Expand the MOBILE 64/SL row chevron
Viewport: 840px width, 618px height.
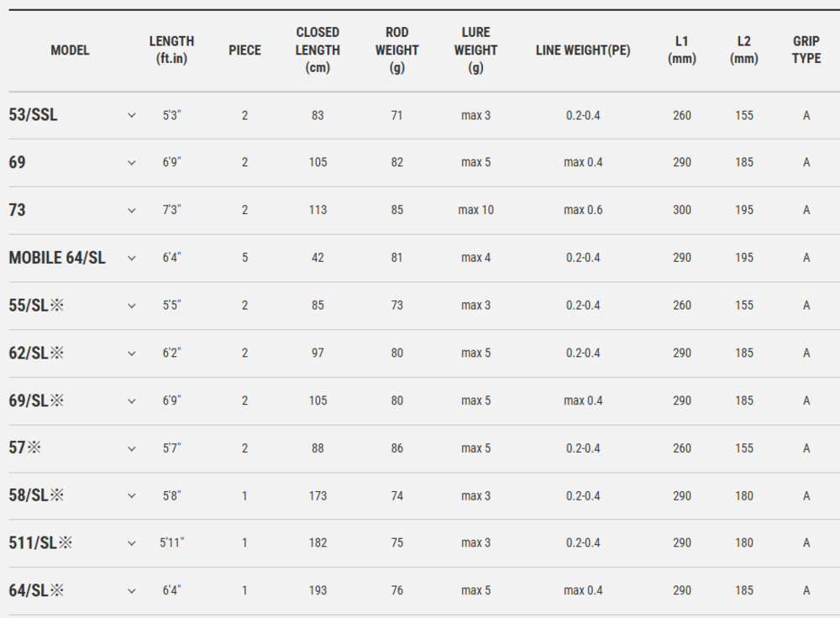coord(131,258)
